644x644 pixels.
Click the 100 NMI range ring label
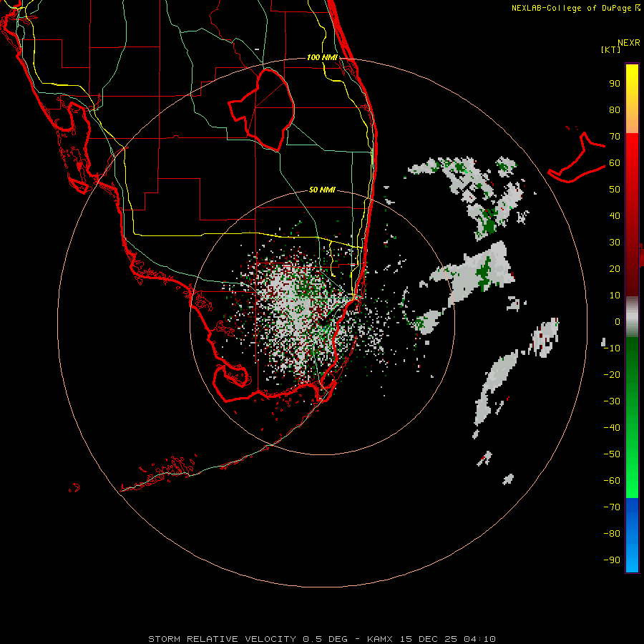coord(322,57)
